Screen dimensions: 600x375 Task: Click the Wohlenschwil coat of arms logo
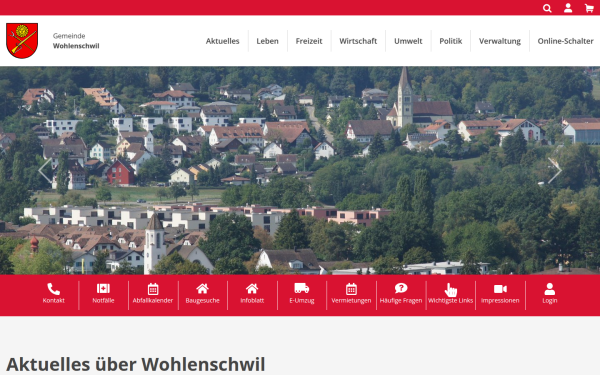point(22,41)
